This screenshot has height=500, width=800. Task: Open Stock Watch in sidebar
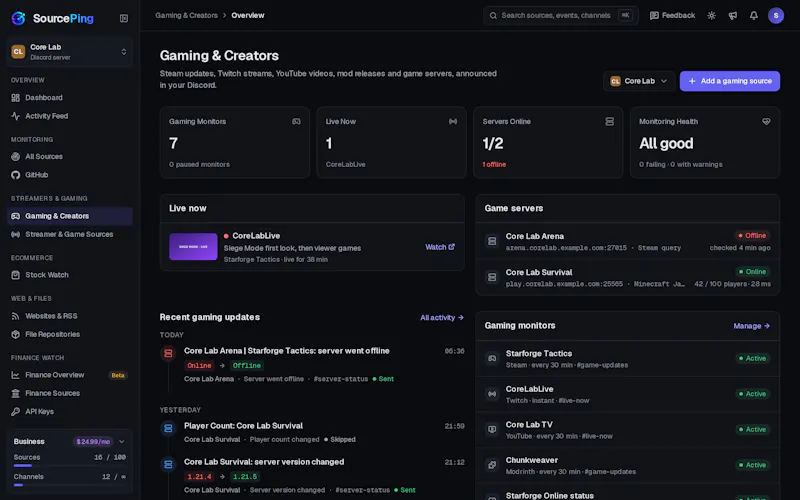70,275
